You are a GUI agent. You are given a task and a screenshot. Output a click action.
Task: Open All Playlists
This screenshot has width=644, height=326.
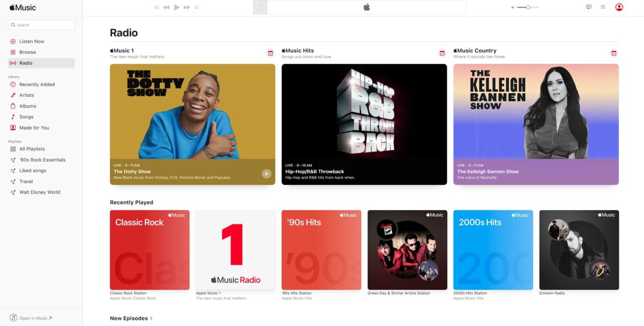[x=41, y=149]
